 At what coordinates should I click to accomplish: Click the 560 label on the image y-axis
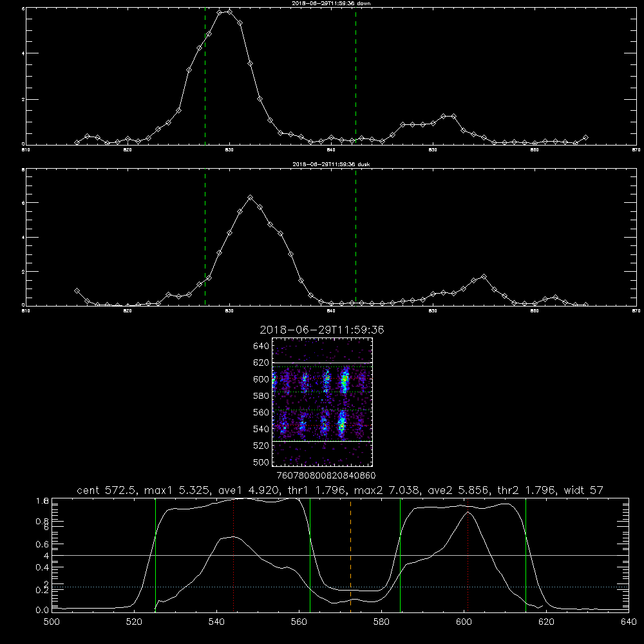pos(261,412)
